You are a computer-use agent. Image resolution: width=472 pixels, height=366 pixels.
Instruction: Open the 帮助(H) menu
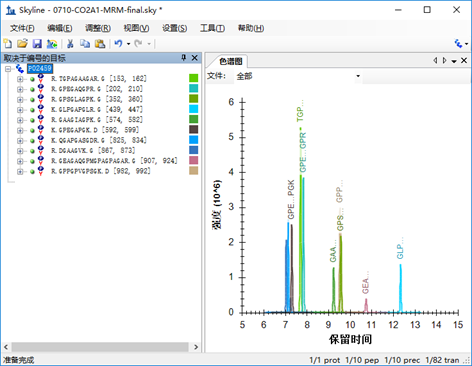pos(251,28)
